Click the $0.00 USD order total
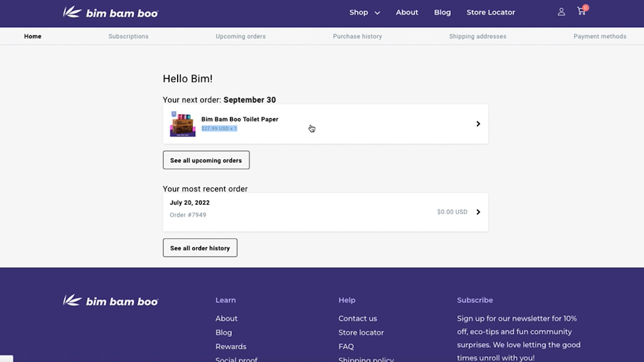 pyautogui.click(x=452, y=212)
